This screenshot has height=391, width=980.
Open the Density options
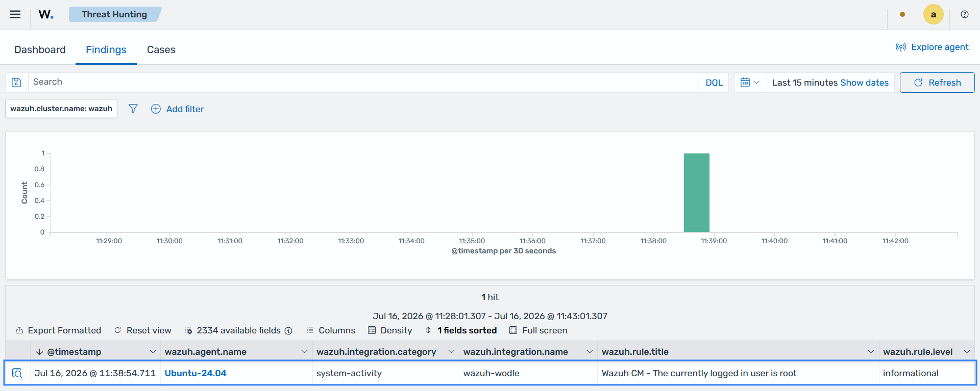click(390, 330)
